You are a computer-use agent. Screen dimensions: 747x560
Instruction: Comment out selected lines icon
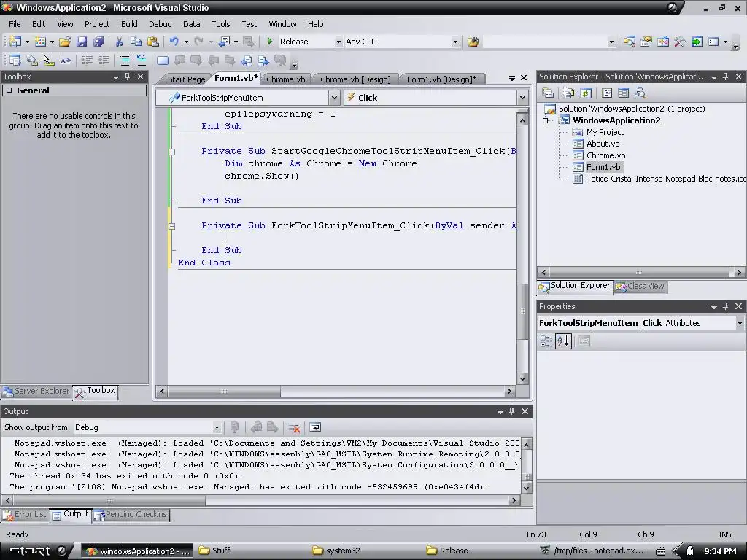[125, 61]
